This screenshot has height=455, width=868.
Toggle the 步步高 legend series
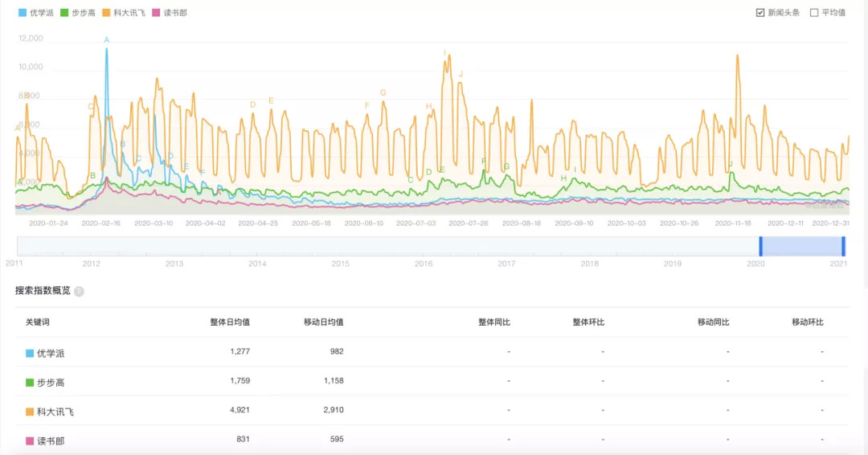pyautogui.click(x=78, y=13)
